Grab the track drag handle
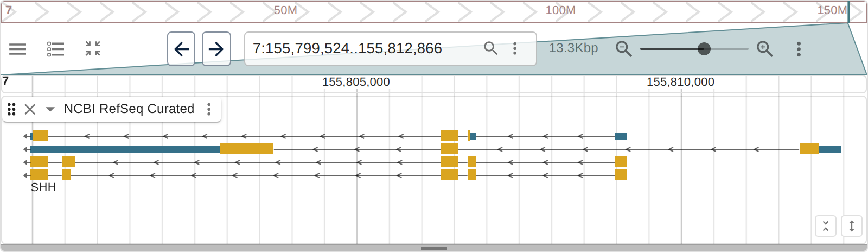Screen dimensions: 868x252 coord(11,109)
